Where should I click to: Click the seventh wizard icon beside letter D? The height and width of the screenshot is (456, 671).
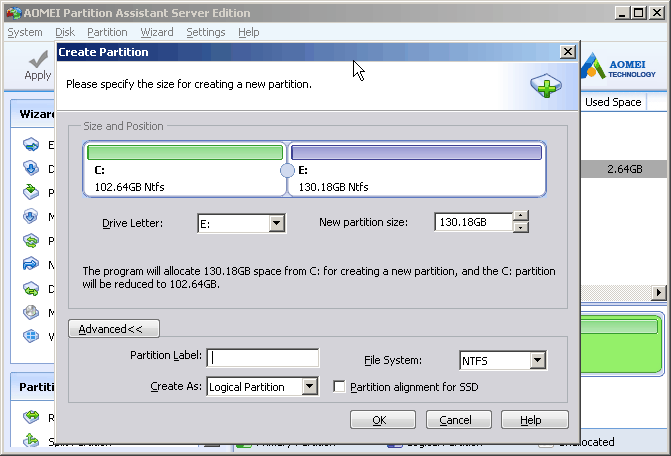coord(31,289)
